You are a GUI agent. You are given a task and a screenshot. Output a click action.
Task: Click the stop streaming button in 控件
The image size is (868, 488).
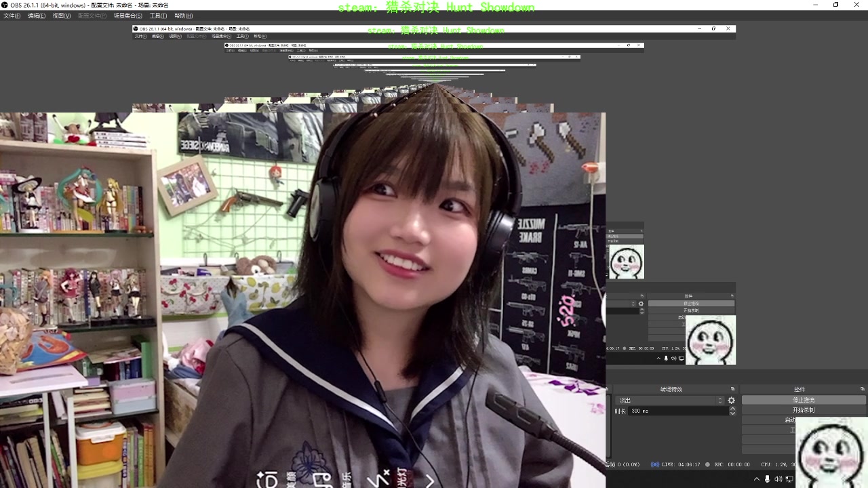[804, 401]
